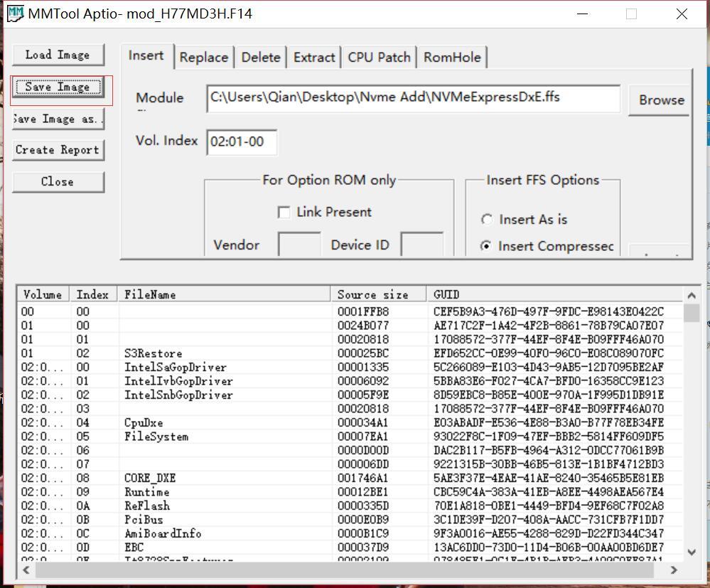Enable the Link Present checkbox

(x=284, y=213)
